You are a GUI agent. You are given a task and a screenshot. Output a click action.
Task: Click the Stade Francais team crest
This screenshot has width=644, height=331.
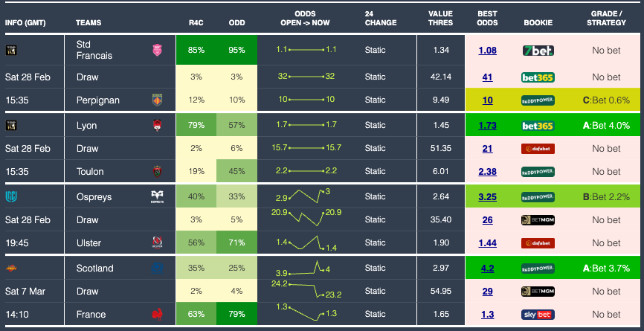point(158,50)
